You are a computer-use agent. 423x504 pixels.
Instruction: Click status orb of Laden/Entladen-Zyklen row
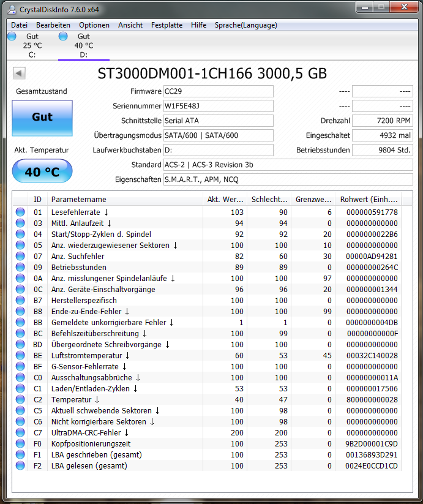pyautogui.click(x=20, y=389)
